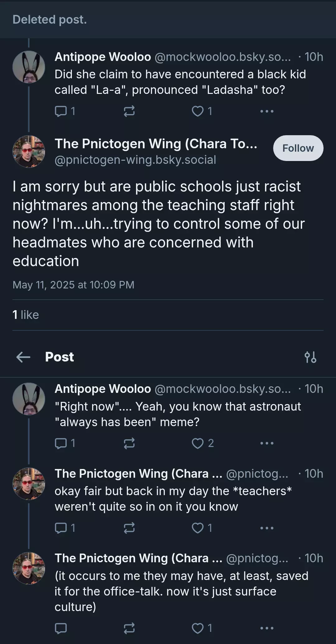Open thread view settings icon beside Post

click(x=310, y=357)
